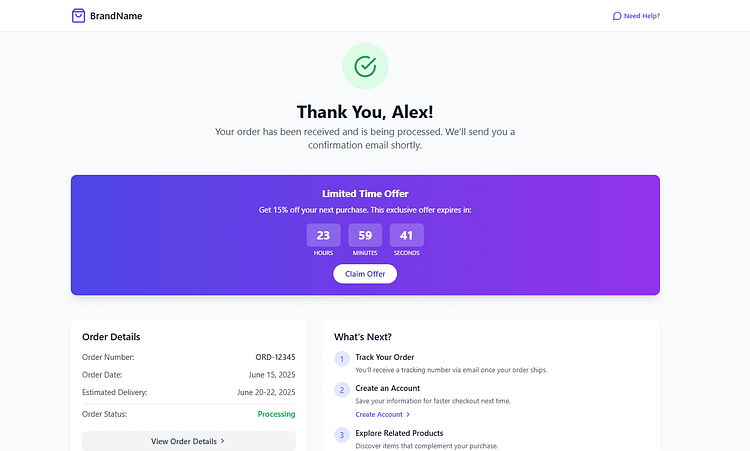This screenshot has height=451, width=750.
Task: Click the step 1 circle for Track Your Order
Action: click(342, 359)
